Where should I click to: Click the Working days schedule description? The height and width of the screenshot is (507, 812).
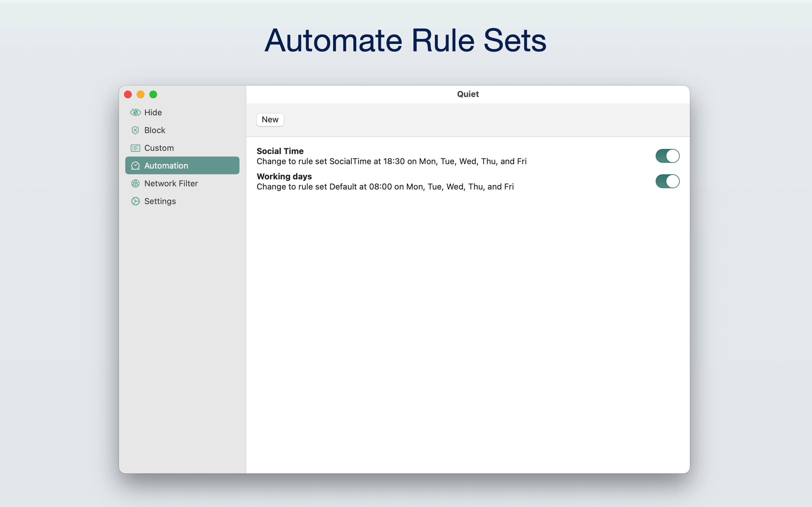385,187
